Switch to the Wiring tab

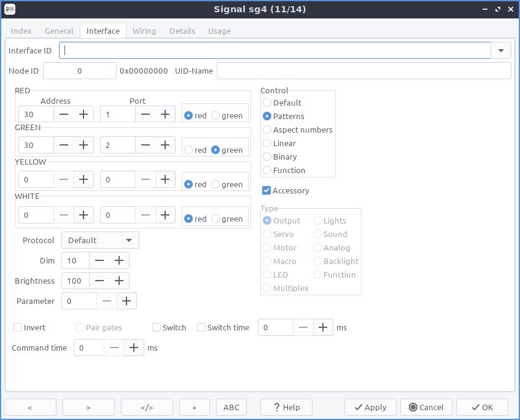click(144, 31)
